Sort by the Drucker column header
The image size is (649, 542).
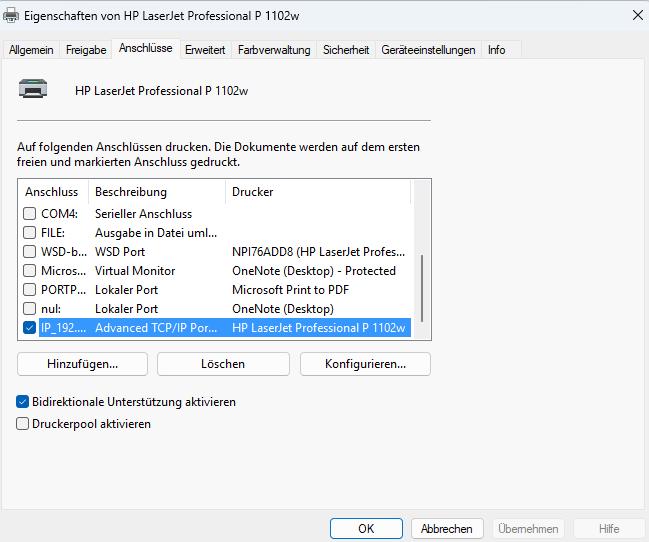click(318, 192)
